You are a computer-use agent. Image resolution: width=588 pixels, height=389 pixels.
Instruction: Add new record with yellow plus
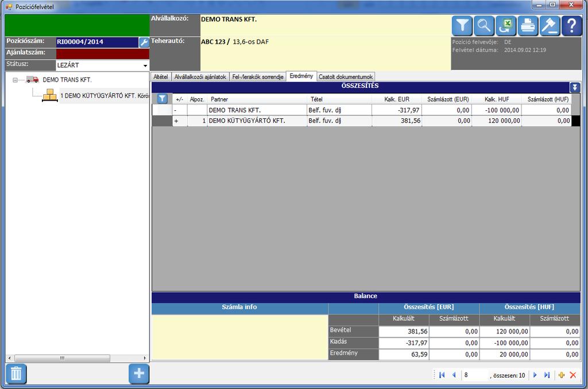point(562,375)
